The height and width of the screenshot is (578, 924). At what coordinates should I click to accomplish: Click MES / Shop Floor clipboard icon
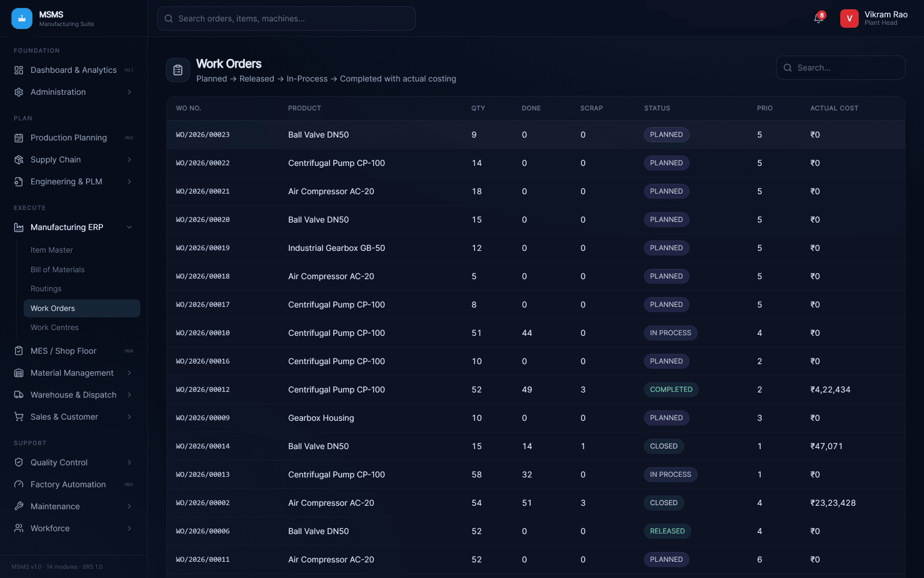pyautogui.click(x=19, y=351)
